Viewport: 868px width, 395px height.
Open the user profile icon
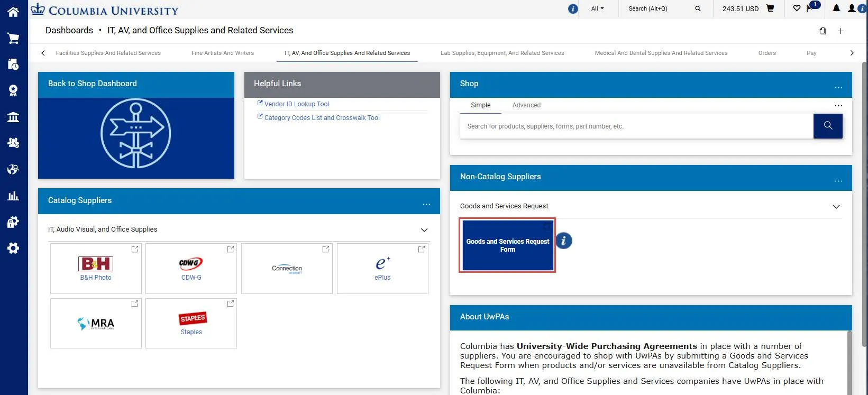pos(851,8)
